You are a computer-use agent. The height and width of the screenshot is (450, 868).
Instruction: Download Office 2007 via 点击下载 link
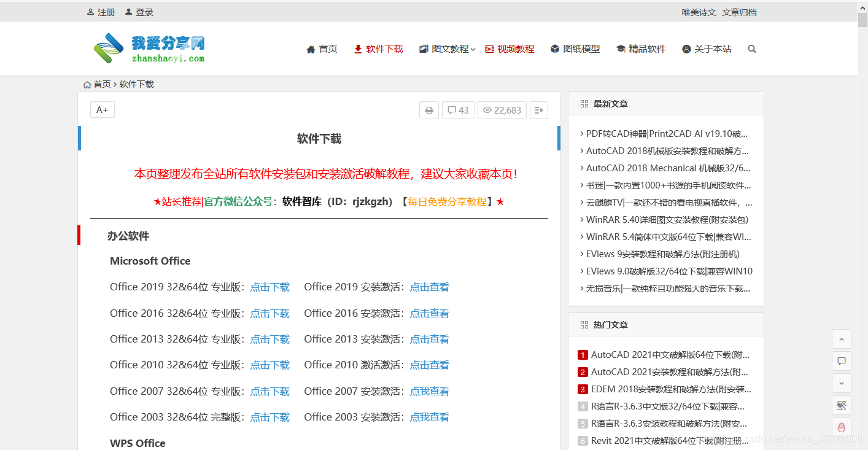(x=269, y=391)
